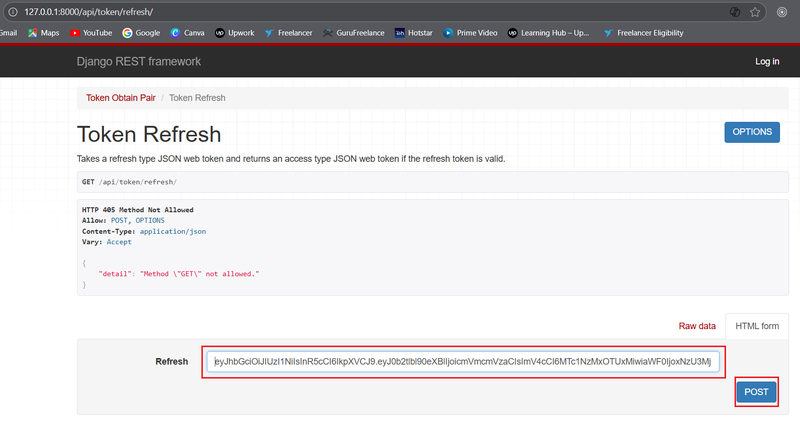Open the Google bookmark
800x437 pixels.
(141, 33)
